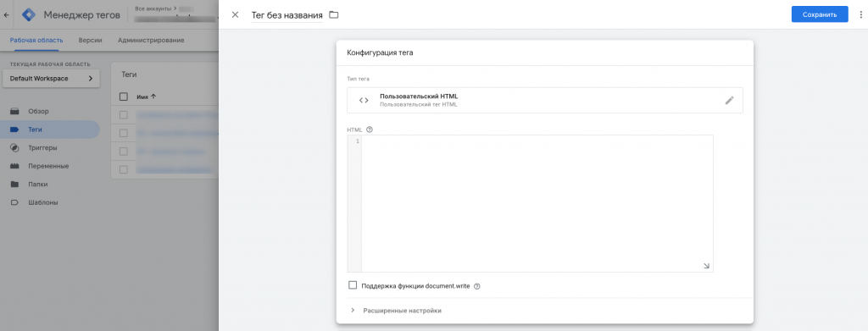The image size is (868, 331).
Task: Open help icon next to document.write option
Action: tap(476, 286)
